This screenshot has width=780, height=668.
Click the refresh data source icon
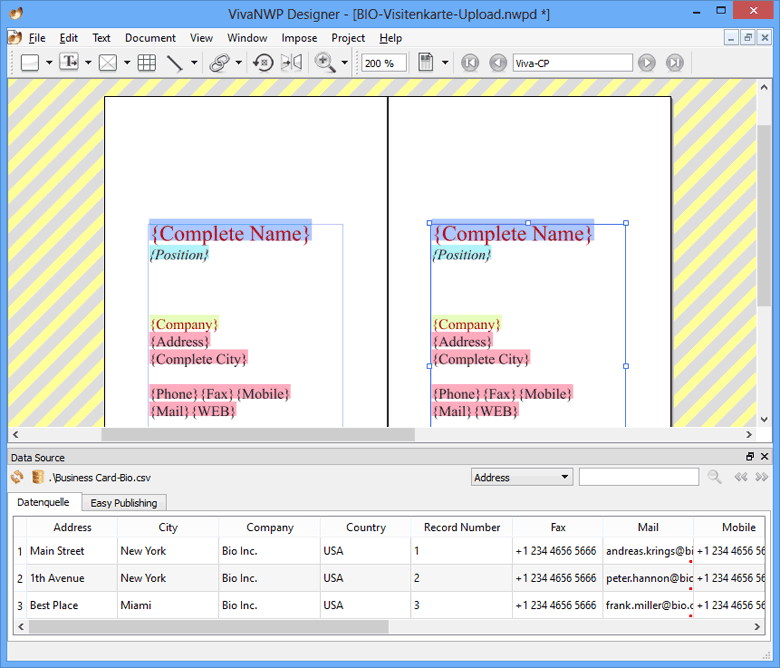tap(17, 478)
